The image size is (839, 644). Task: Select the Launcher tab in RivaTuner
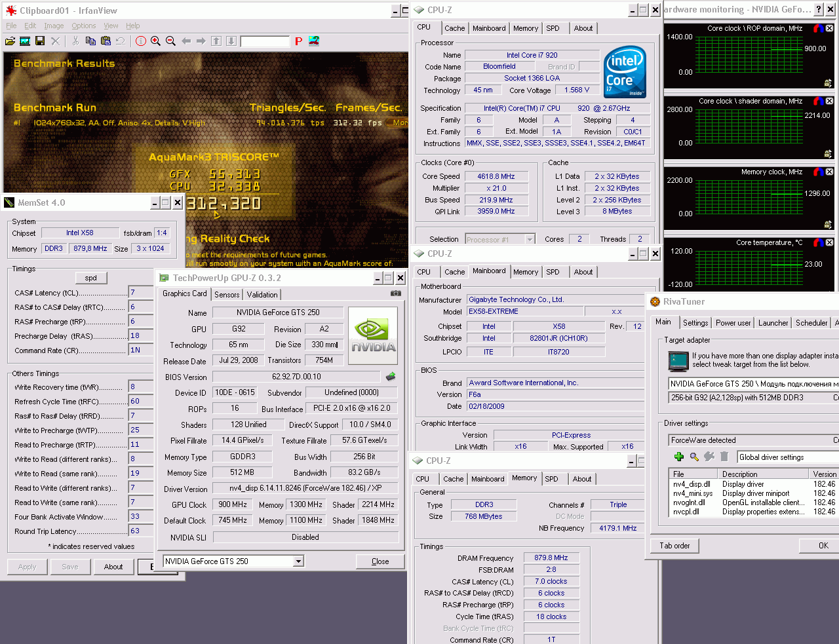pyautogui.click(x=773, y=323)
